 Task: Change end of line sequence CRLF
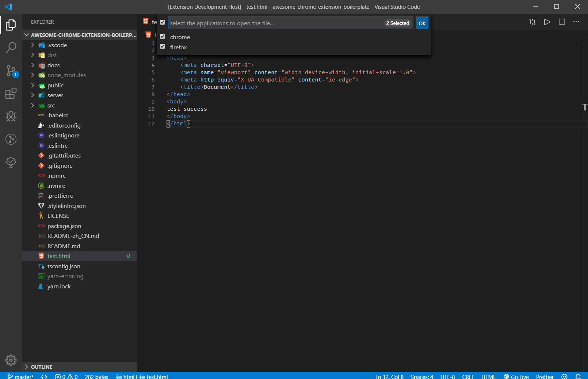[468, 376]
